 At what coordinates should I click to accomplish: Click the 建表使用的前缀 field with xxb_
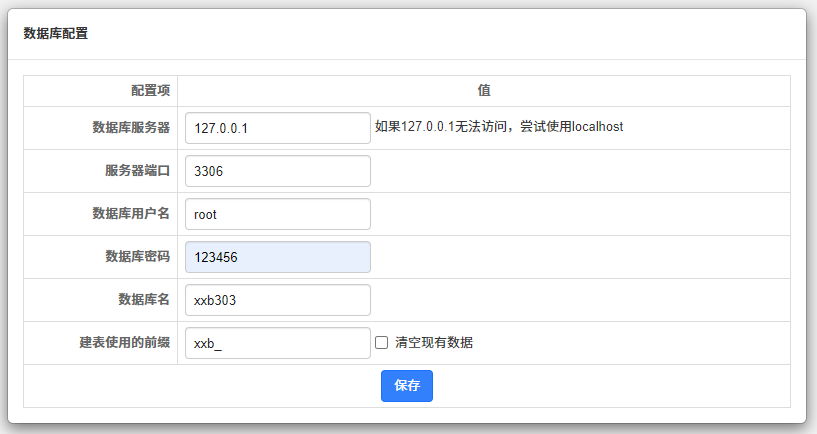(277, 343)
